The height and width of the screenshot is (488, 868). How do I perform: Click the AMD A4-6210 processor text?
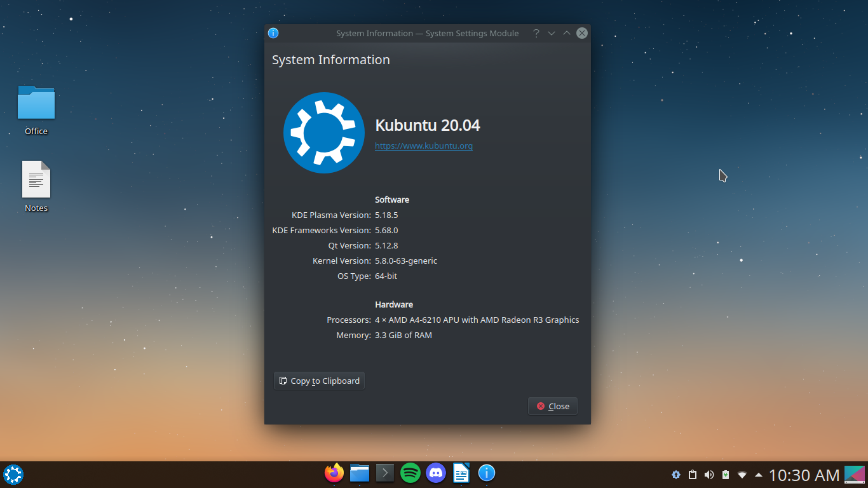[x=477, y=320]
